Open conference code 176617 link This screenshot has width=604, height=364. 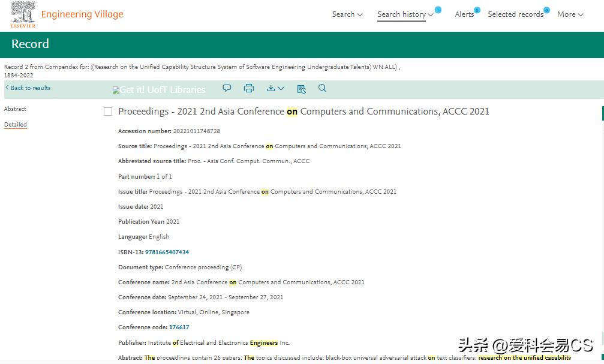(179, 327)
